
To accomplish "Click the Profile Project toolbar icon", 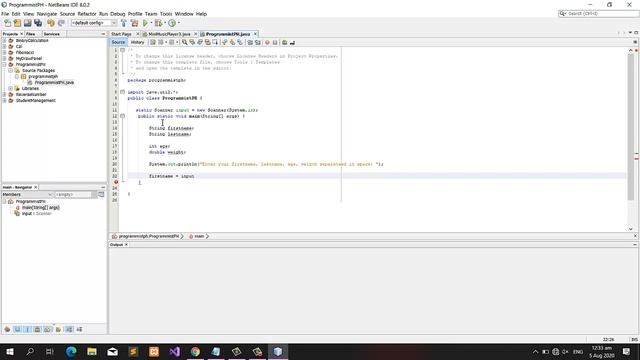I will [172, 23].
